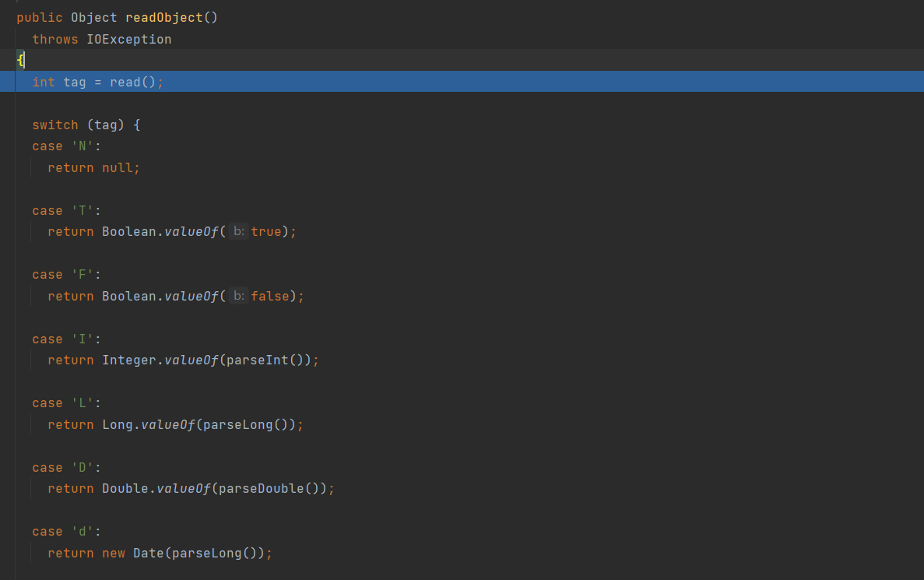This screenshot has width=924, height=580.
Task: Click the true literal in Boolean.valueOf
Action: [x=265, y=231]
